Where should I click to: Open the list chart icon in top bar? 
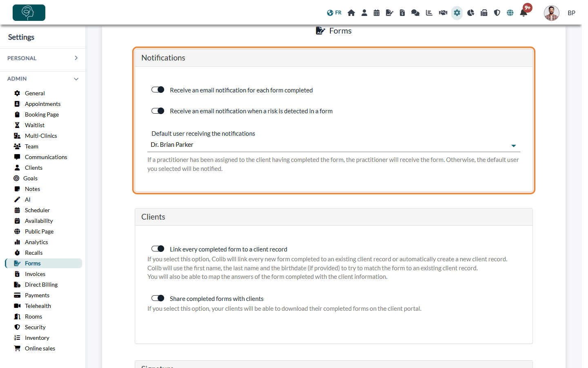tap(429, 13)
